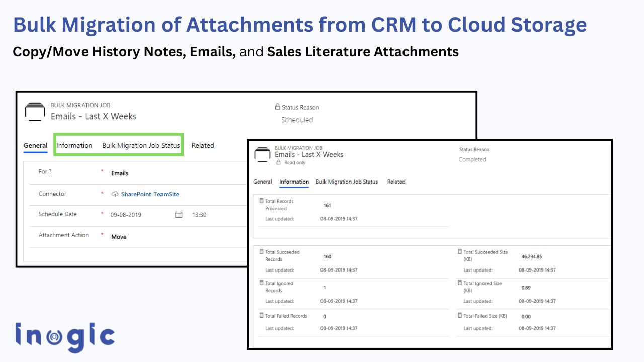Screen dimensions: 644x362
Task: Click the Total Succeeded Records value 160
Action: tap(327, 256)
